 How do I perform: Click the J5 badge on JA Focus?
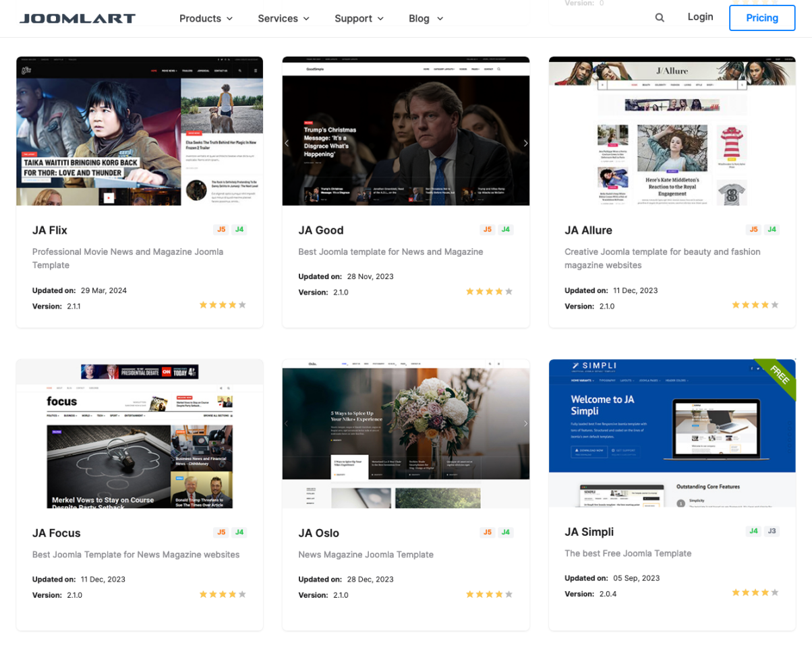click(221, 532)
